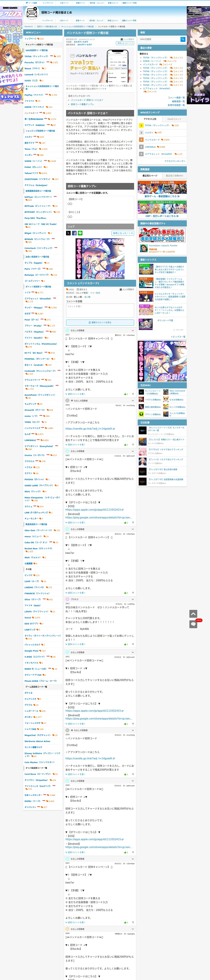Open Uber Eats（ウーバーイーツ） sidebar link
210x980 pixels.
click(38, 530)
